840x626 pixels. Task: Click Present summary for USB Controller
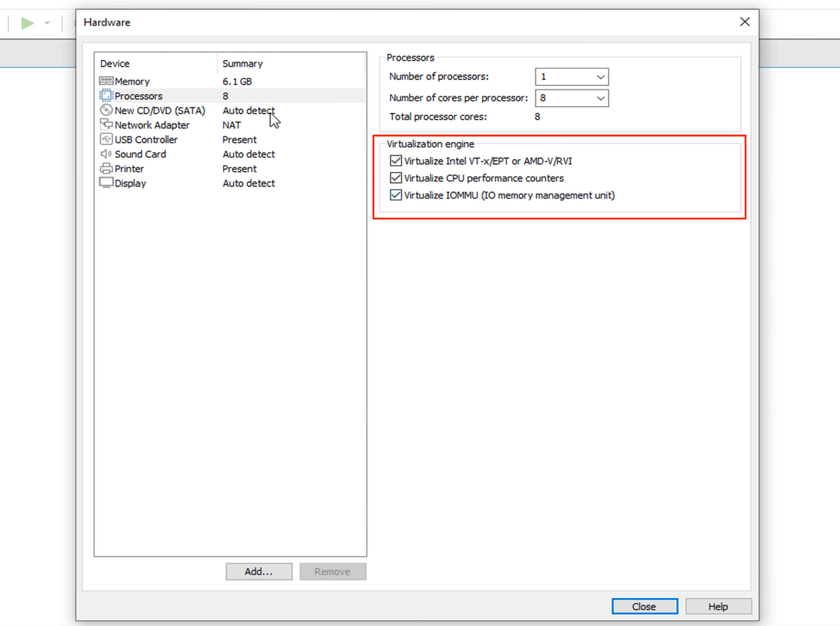coord(240,140)
